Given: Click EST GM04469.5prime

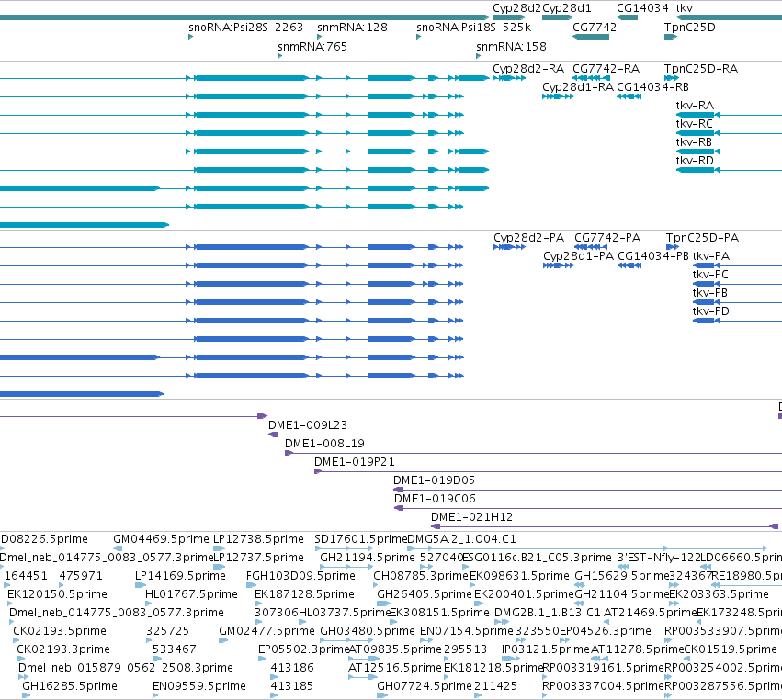Looking at the screenshot, I should (161, 539).
